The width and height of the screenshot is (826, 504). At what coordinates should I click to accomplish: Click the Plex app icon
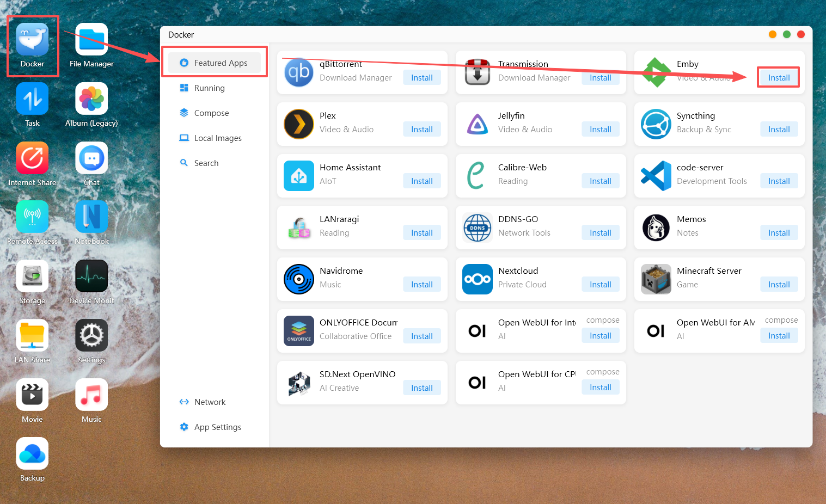(x=299, y=124)
